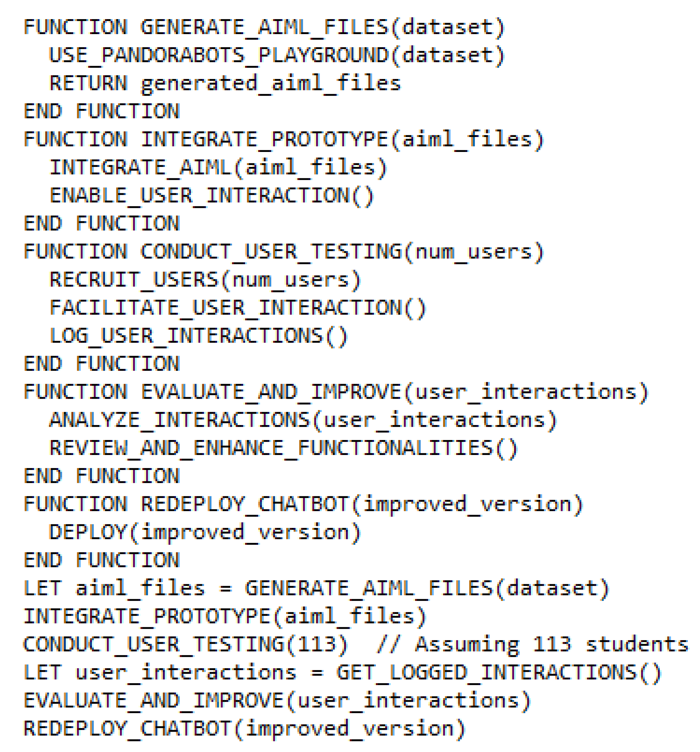Click the CONDUCT_USER_TESTING(113) call

coord(185,644)
